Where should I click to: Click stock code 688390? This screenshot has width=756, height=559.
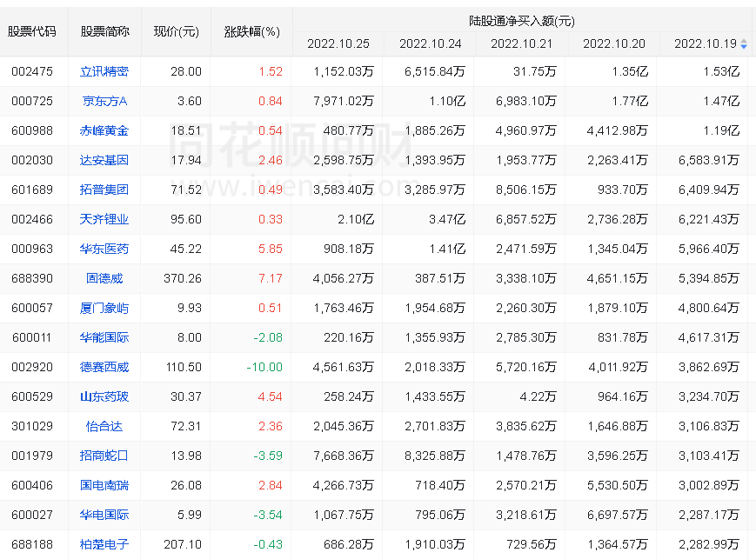coord(32,278)
